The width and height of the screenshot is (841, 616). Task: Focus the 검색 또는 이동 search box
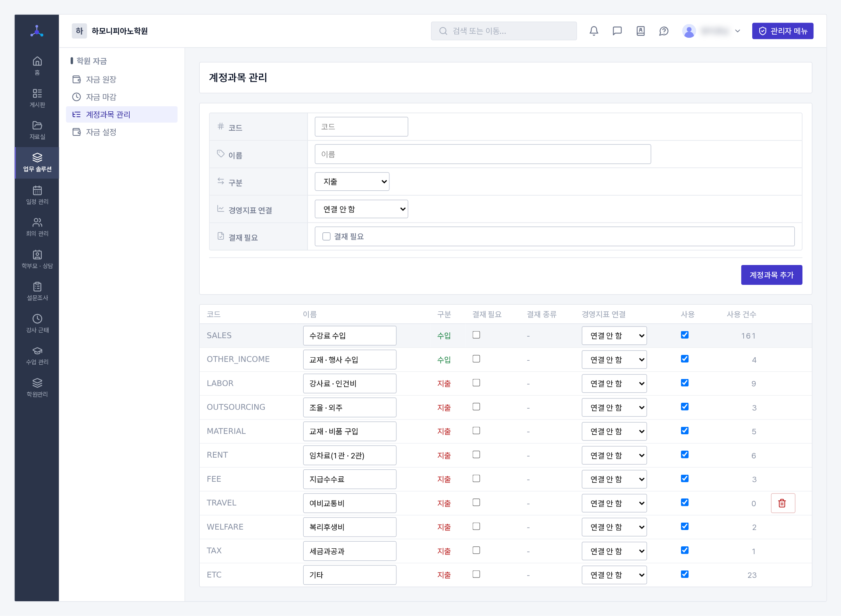[x=504, y=31]
